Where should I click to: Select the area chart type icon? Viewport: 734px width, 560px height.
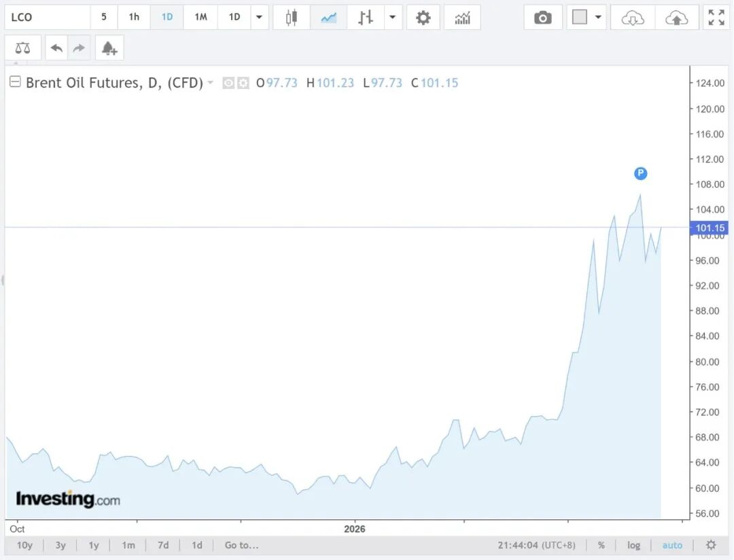coord(329,18)
